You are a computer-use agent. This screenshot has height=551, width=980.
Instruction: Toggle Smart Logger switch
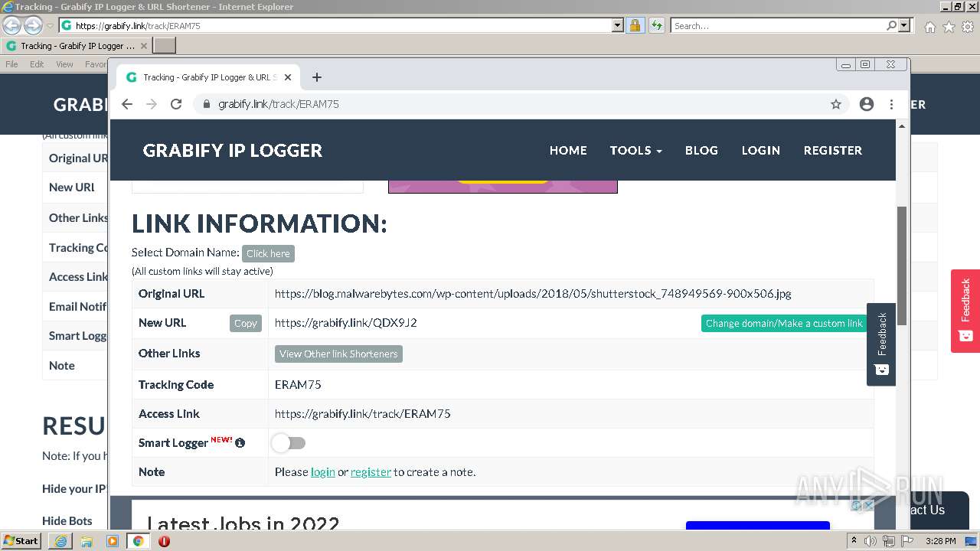click(x=289, y=443)
